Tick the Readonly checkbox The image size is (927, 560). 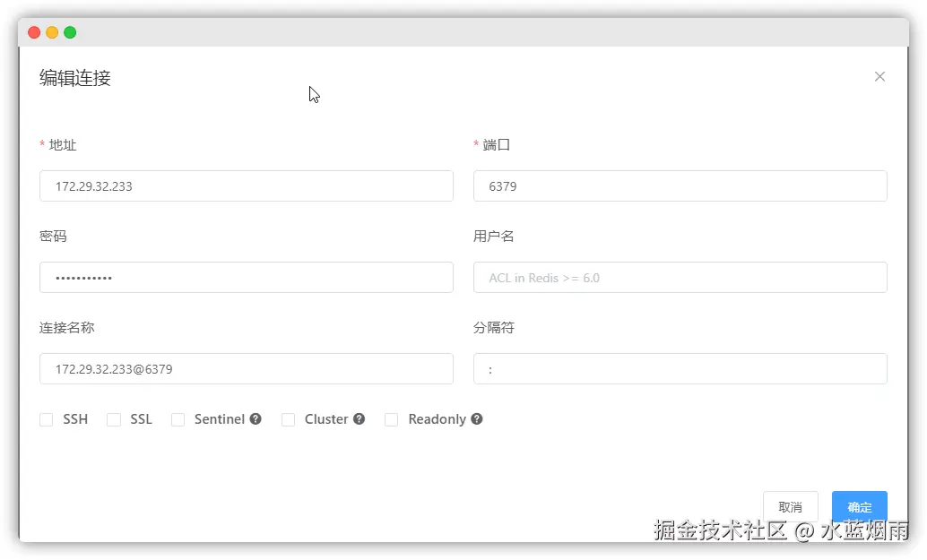[x=392, y=419]
